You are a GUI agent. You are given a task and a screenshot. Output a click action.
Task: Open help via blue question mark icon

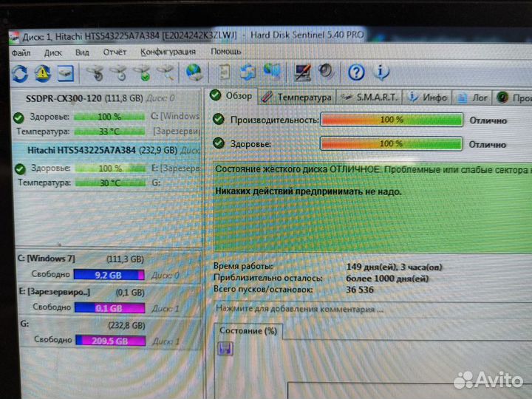356,72
